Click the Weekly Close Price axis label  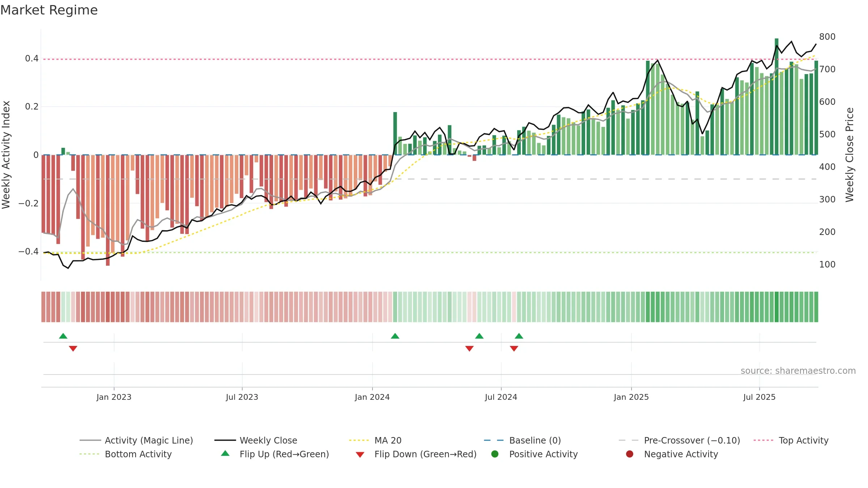pos(850,155)
